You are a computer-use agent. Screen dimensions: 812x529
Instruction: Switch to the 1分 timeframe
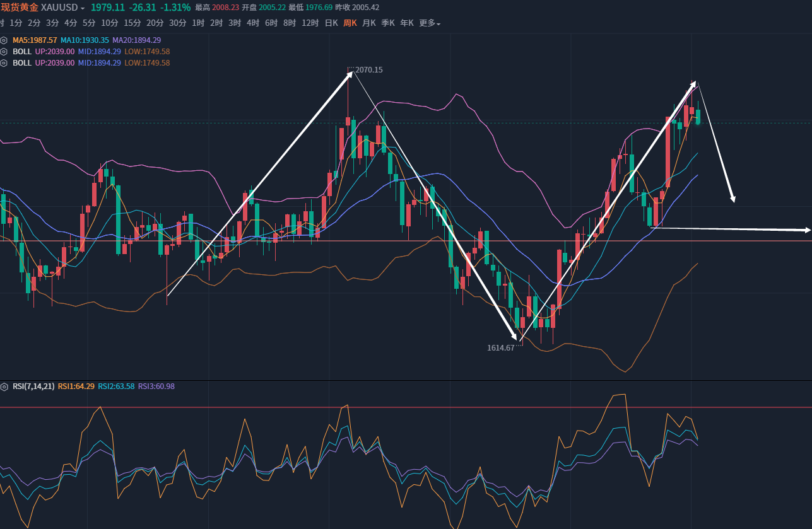point(16,23)
